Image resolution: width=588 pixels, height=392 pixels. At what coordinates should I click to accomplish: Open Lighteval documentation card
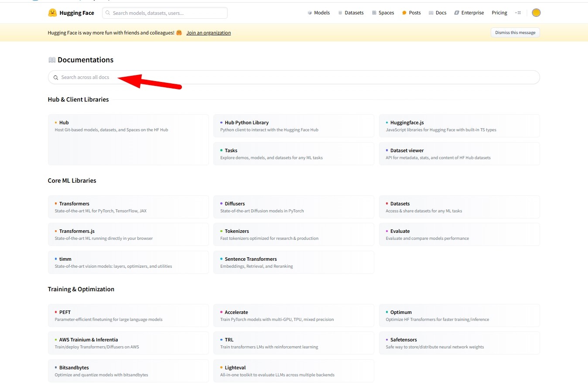[x=294, y=371]
